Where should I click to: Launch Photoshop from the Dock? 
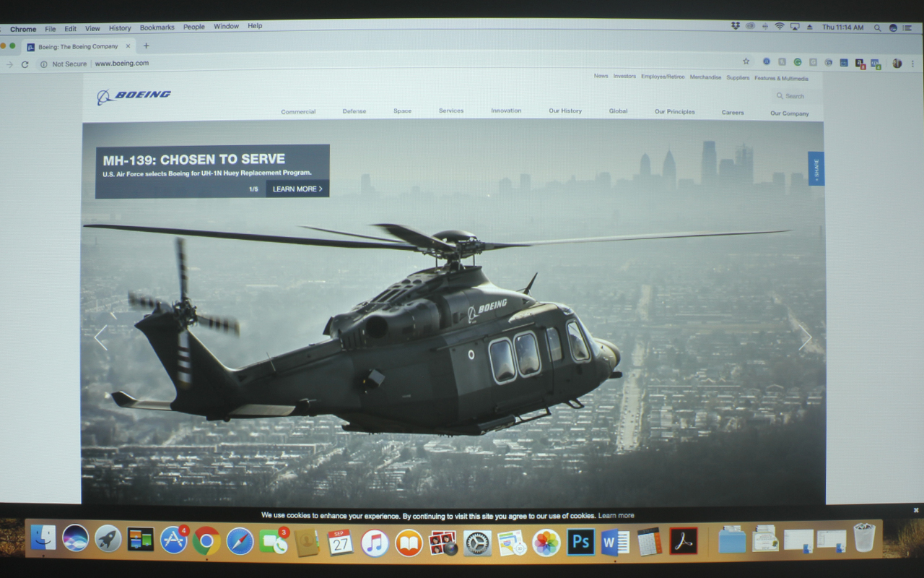pos(581,542)
